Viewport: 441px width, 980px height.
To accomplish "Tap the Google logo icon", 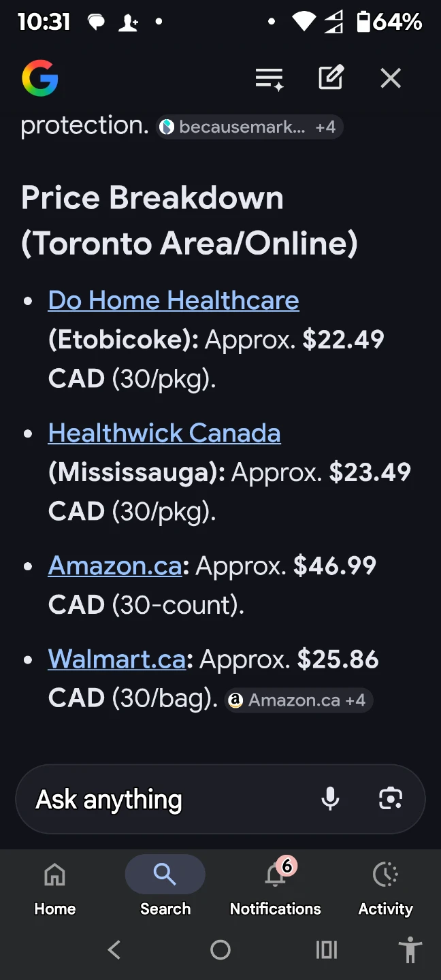I will 40,78.
